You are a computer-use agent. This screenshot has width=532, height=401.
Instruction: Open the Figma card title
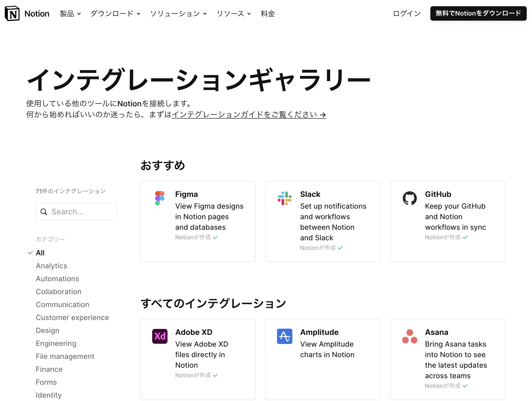click(x=186, y=194)
